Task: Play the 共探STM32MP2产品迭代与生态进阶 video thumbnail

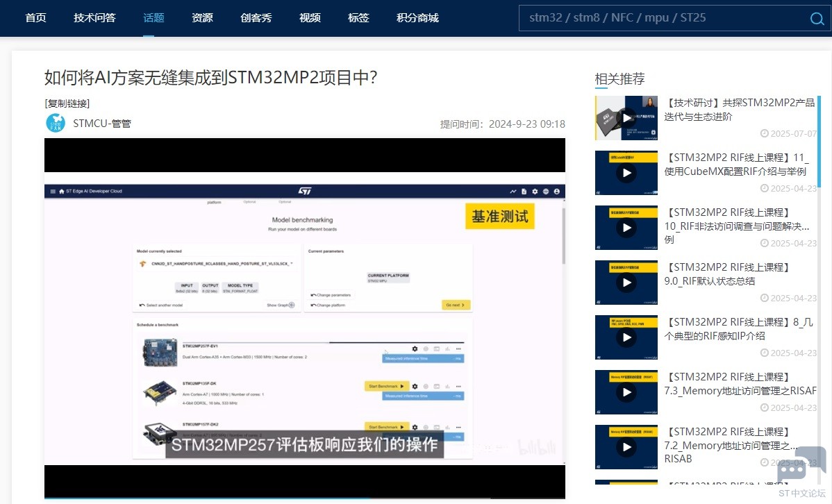Action: point(626,118)
